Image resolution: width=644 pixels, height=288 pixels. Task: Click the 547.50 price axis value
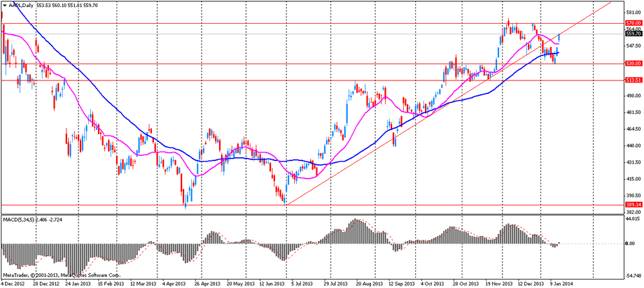pyautogui.click(x=633, y=46)
